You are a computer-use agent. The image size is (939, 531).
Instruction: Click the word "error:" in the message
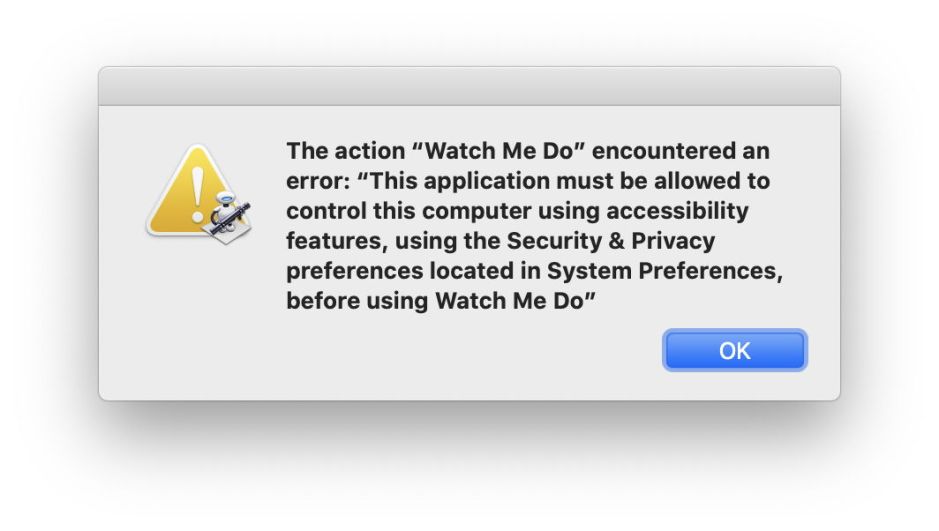click(x=316, y=181)
